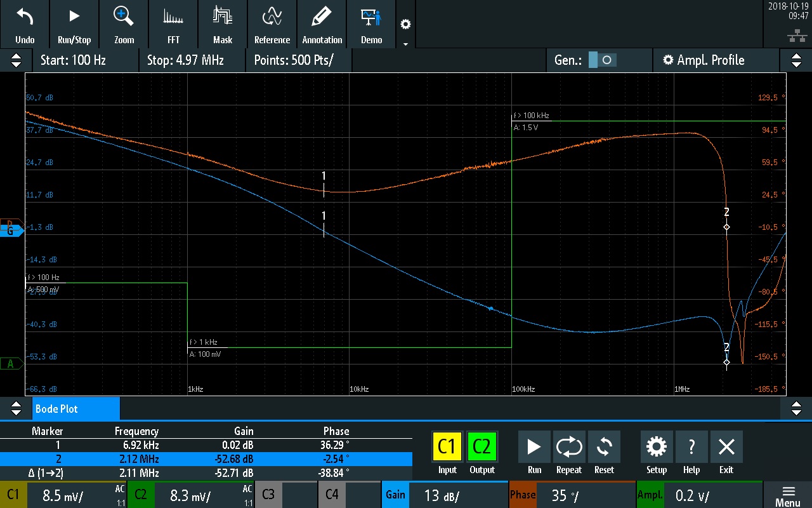812x508 pixels.
Task: Click the Undo arrow icon
Action: tap(25, 17)
